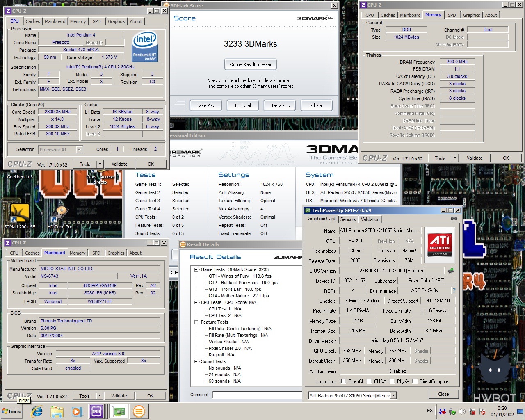
Task: Enable the PhysX checkbox
Action: [x=393, y=381]
